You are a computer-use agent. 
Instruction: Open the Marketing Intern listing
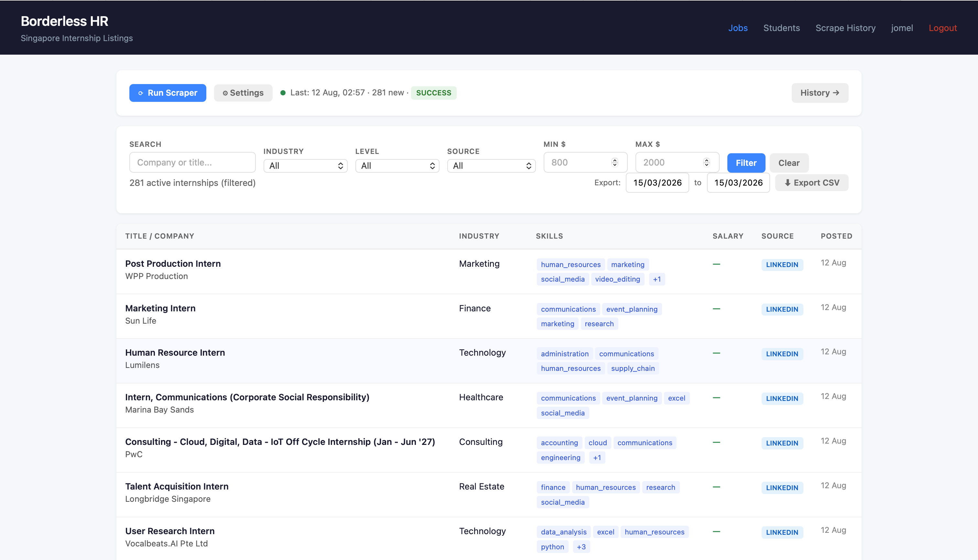160,308
